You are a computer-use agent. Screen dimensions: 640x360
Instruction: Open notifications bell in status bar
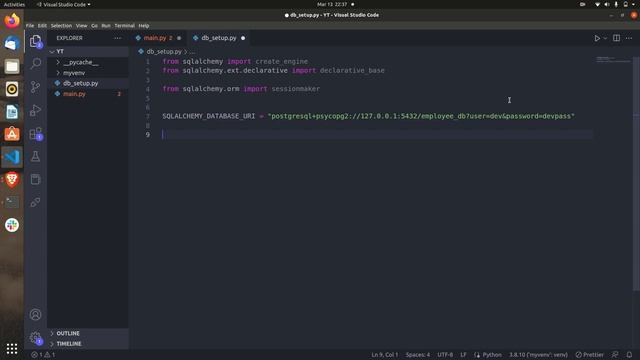click(x=629, y=355)
